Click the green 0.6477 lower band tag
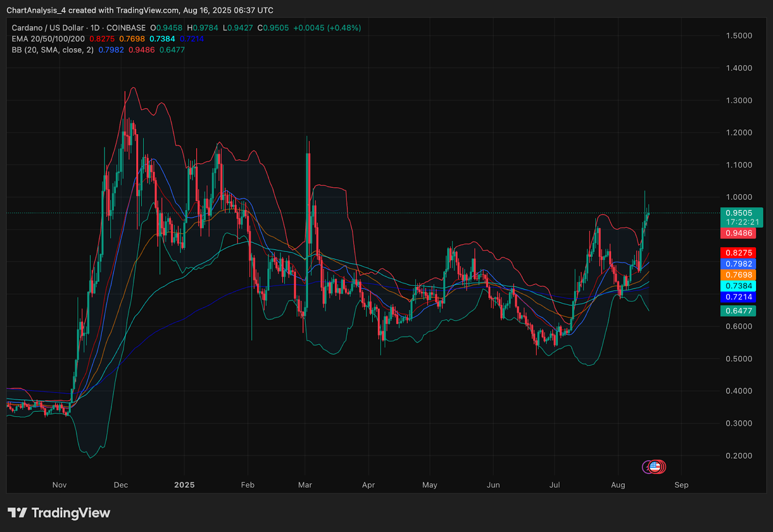This screenshot has height=532, width=773. (738, 311)
